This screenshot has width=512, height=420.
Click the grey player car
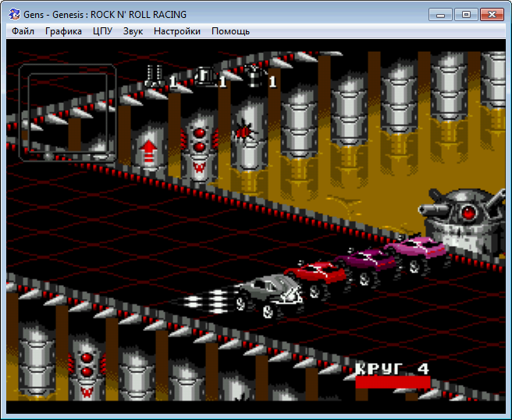click(269, 296)
